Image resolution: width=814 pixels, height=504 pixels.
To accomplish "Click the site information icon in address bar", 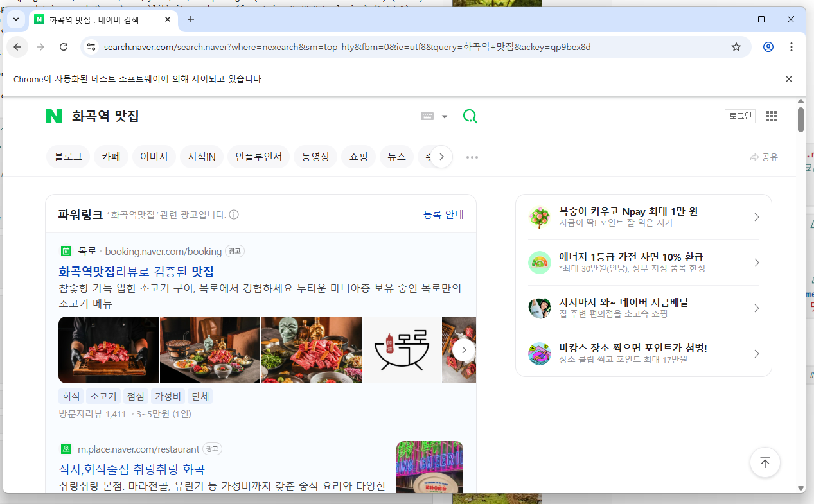I will pos(91,47).
